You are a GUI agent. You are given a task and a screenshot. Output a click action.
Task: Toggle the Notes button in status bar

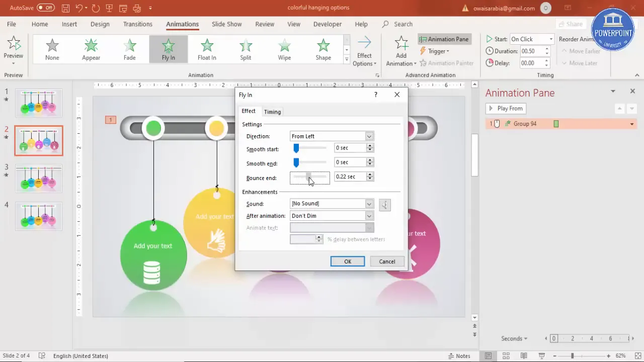459,356
